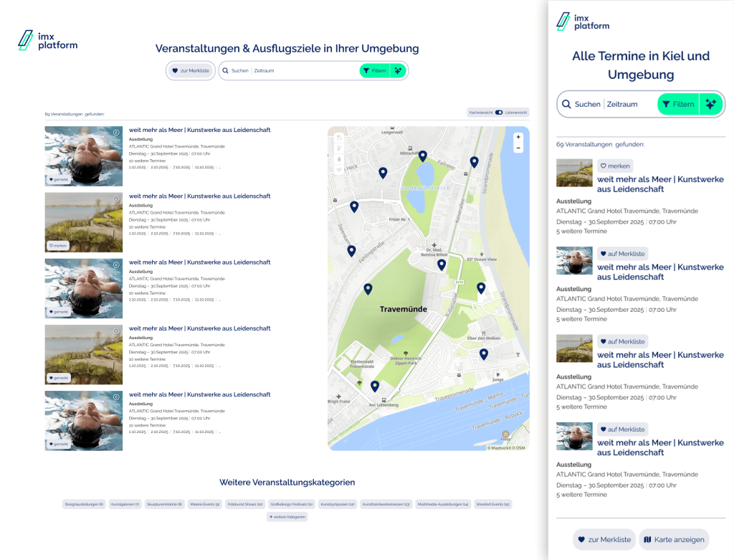Expand '+ weitere Kategorien' list
Image resolution: width=734 pixels, height=560 pixels.
[287, 517]
